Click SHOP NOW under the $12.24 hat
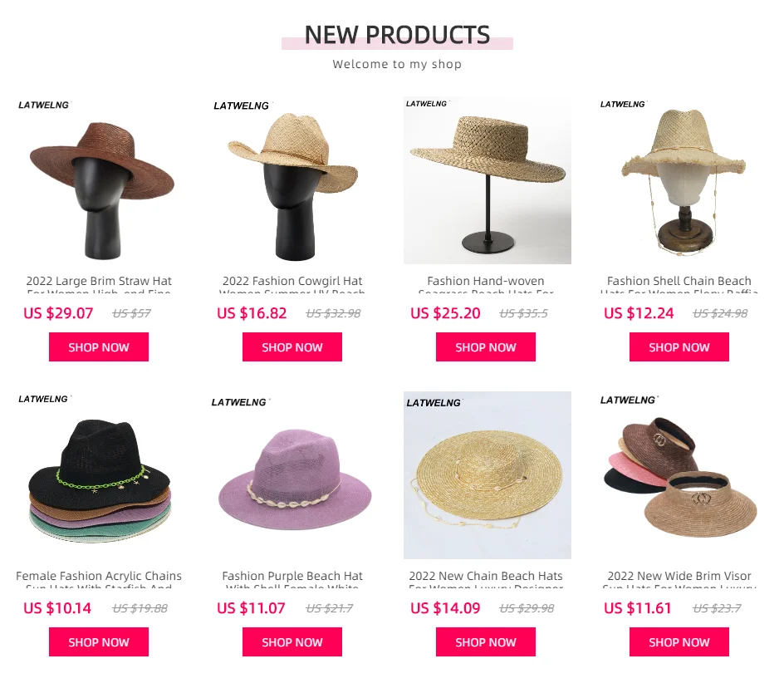This screenshot has height=688, width=784. point(679,346)
